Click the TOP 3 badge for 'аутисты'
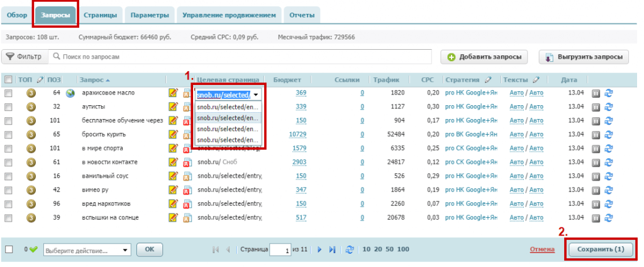Image resolution: width=644 pixels, height=267 pixels. (31, 107)
